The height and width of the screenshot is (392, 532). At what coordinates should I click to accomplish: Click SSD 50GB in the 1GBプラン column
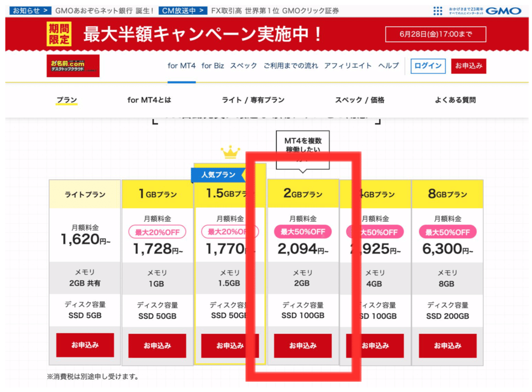pos(157,316)
